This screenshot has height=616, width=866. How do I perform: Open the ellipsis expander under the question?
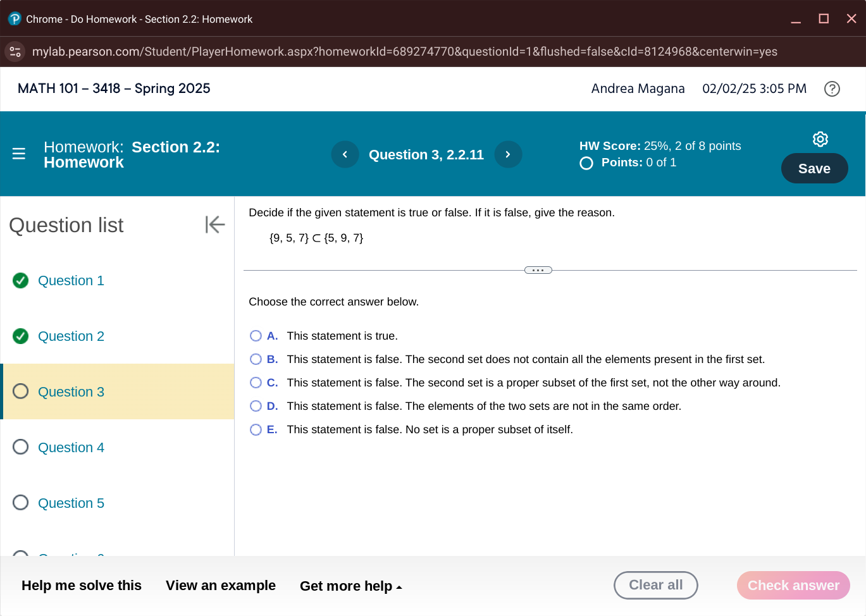coord(537,269)
